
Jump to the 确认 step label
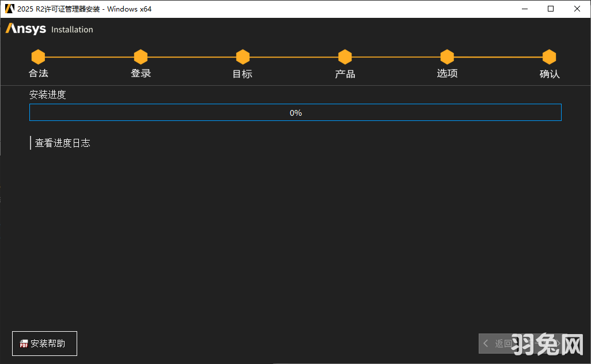[549, 74]
